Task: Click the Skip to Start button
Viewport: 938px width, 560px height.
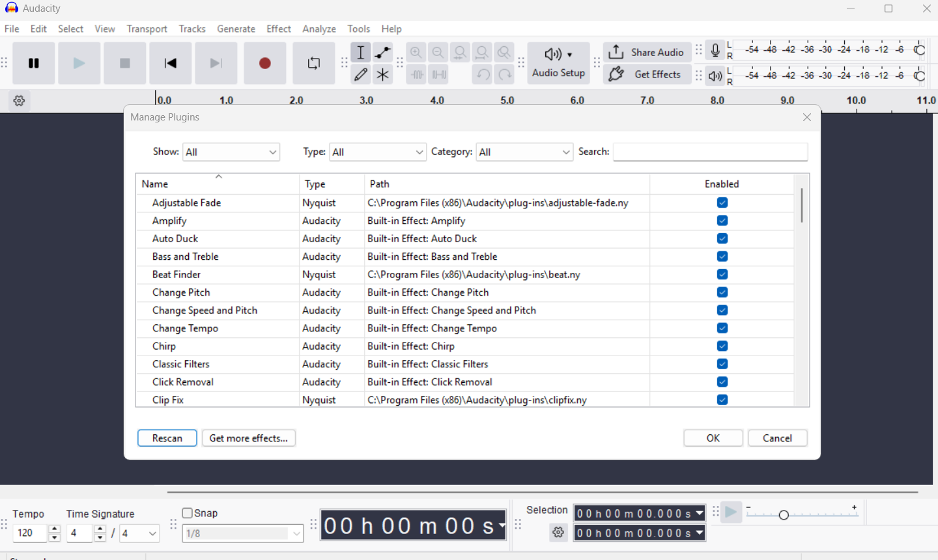Action: tap(171, 63)
